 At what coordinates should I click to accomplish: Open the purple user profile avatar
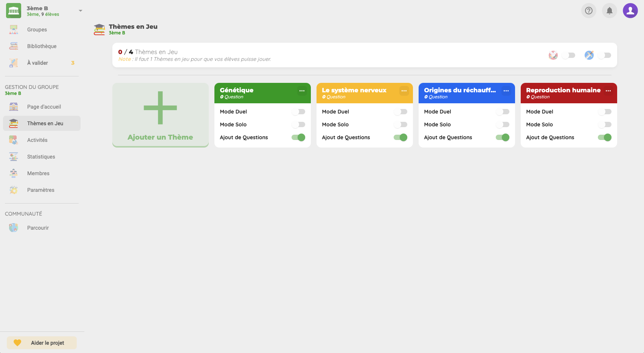pos(630,11)
